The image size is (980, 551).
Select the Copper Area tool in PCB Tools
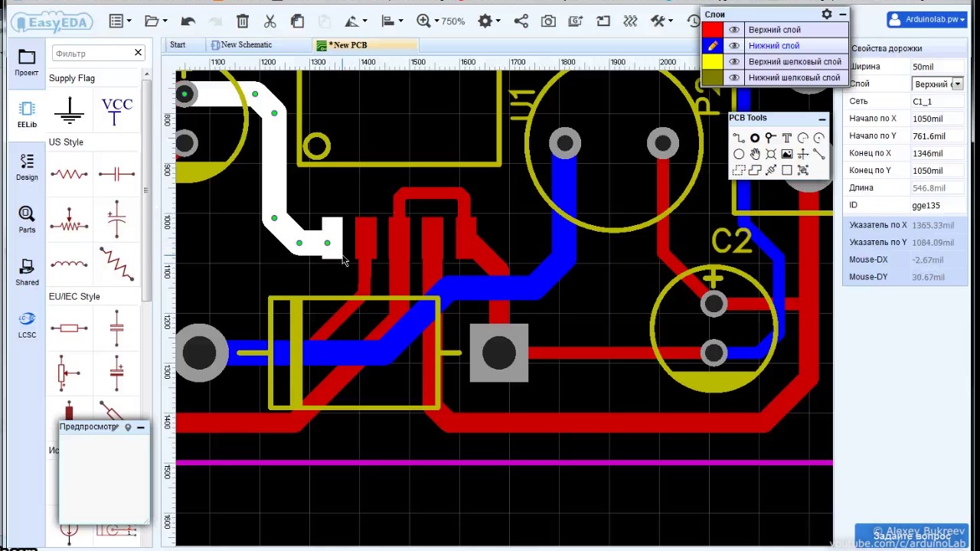pyautogui.click(x=738, y=170)
